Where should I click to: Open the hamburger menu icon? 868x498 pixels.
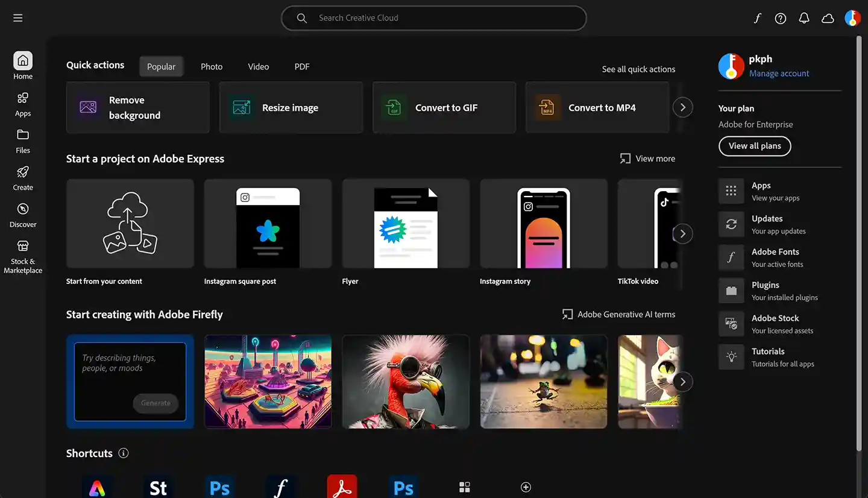coord(18,18)
